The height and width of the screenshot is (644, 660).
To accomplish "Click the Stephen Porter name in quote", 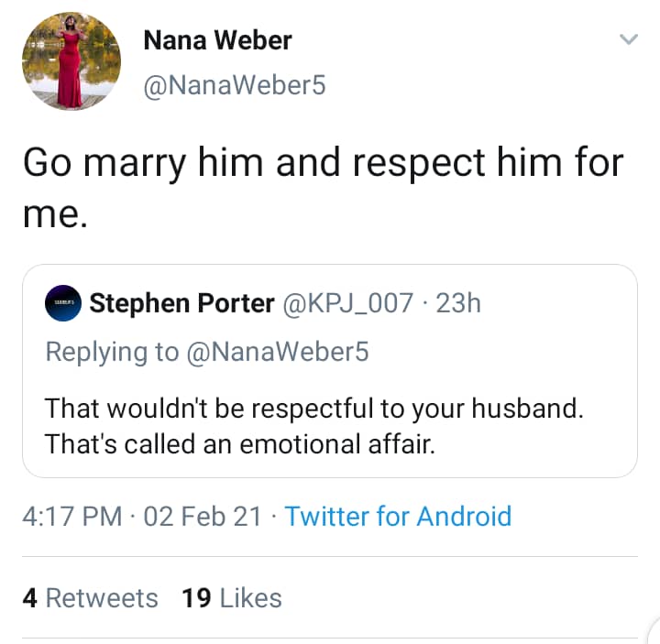I will tap(181, 304).
